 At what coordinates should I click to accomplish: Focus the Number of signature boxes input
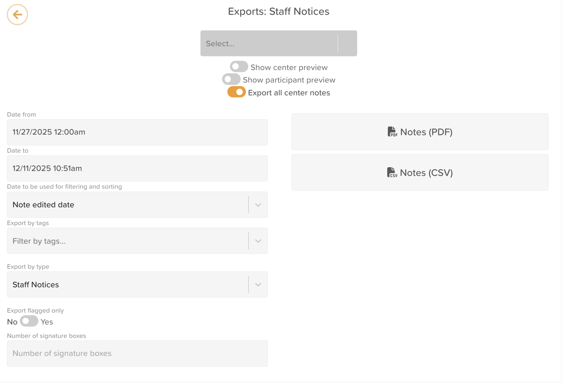(x=137, y=354)
